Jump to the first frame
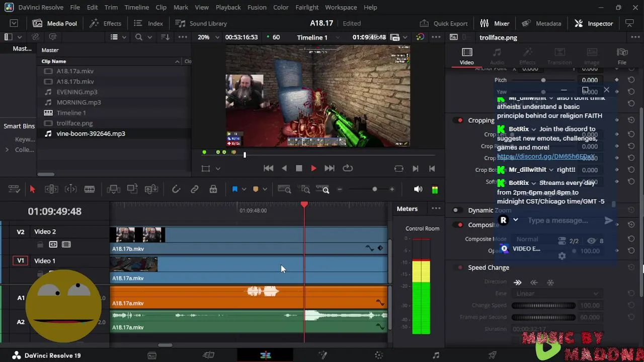Screen dimensions: 644x362 coord(269,168)
